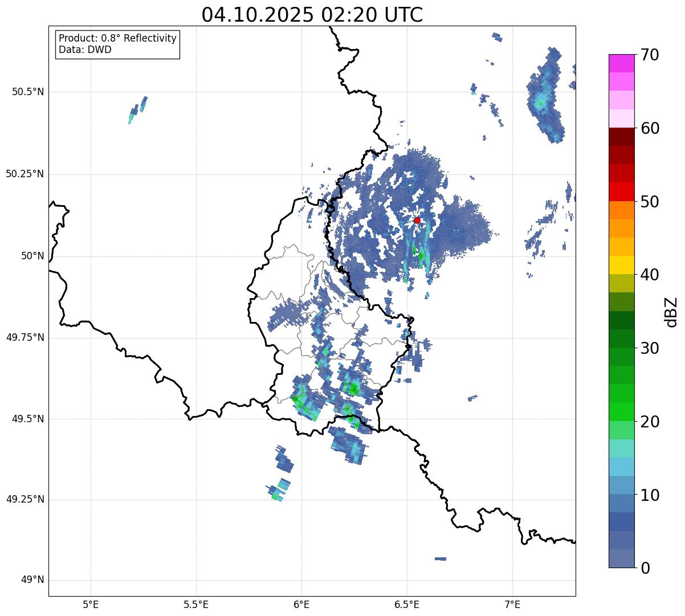Viewport: 685px width, 616px height.
Task: Click the dBZ colorbar axis label
Action: [x=671, y=311]
